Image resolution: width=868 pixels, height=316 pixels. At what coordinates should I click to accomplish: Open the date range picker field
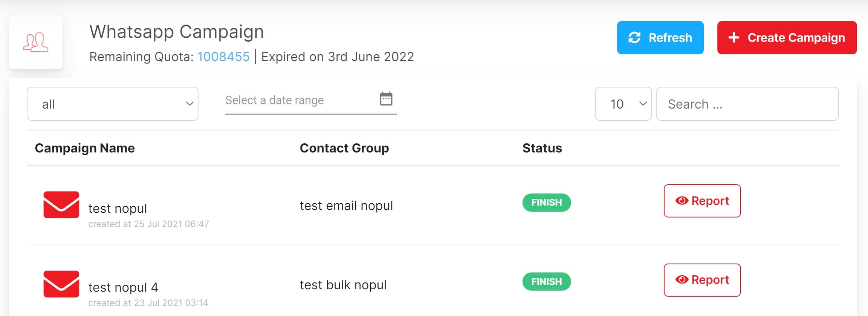(x=298, y=100)
